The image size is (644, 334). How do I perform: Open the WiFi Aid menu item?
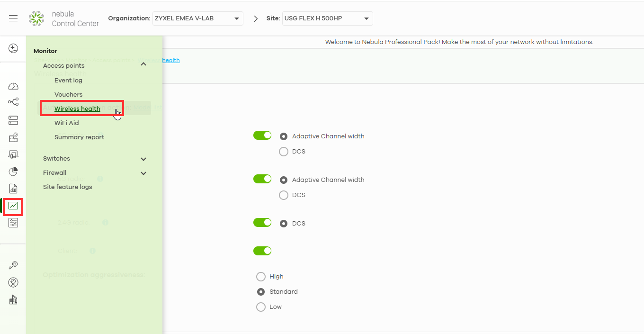[x=67, y=123]
